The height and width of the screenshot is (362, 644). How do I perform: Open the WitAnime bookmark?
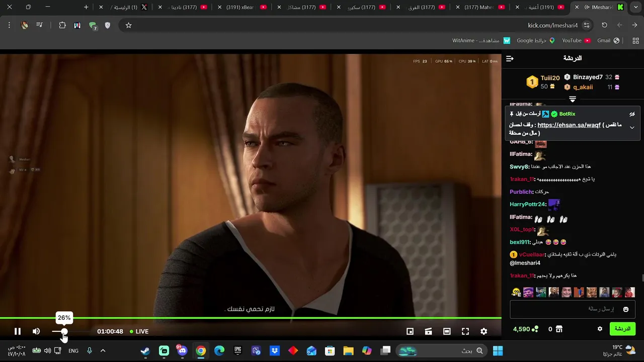point(481,40)
